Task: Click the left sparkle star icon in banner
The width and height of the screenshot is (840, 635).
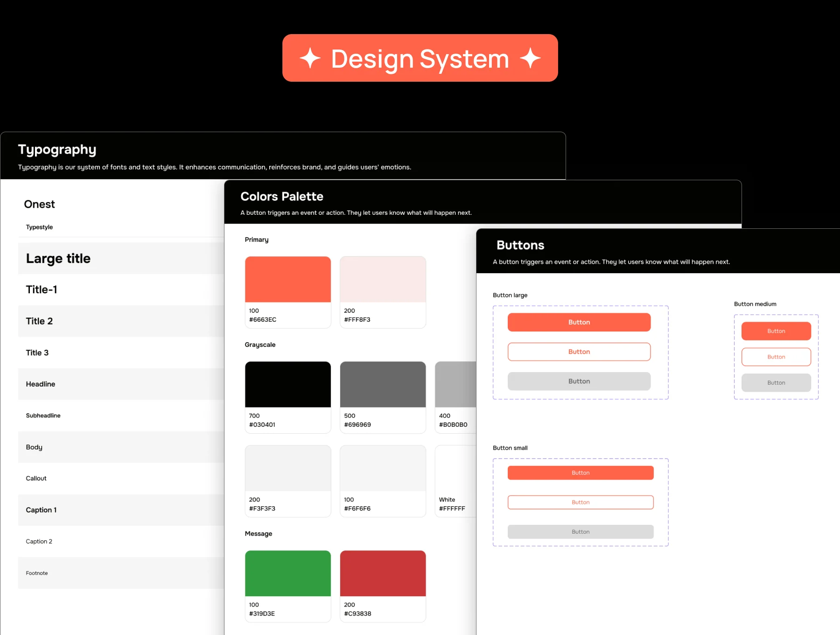Action: [310, 59]
